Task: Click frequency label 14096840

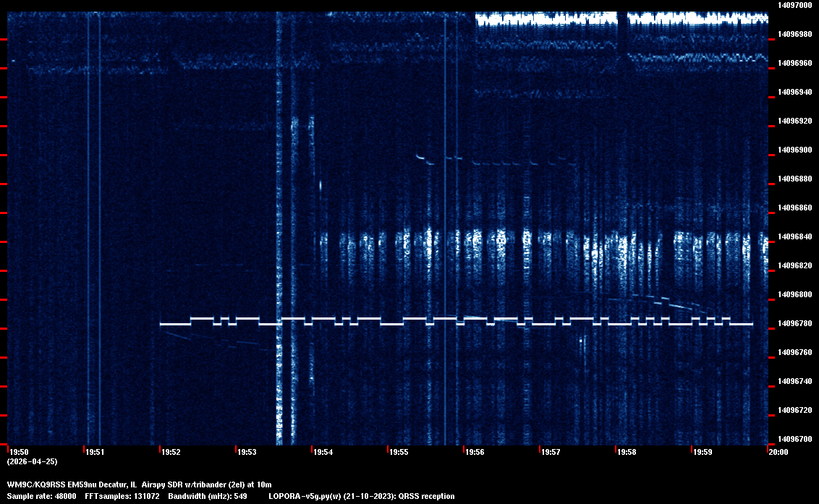Action: coord(795,236)
